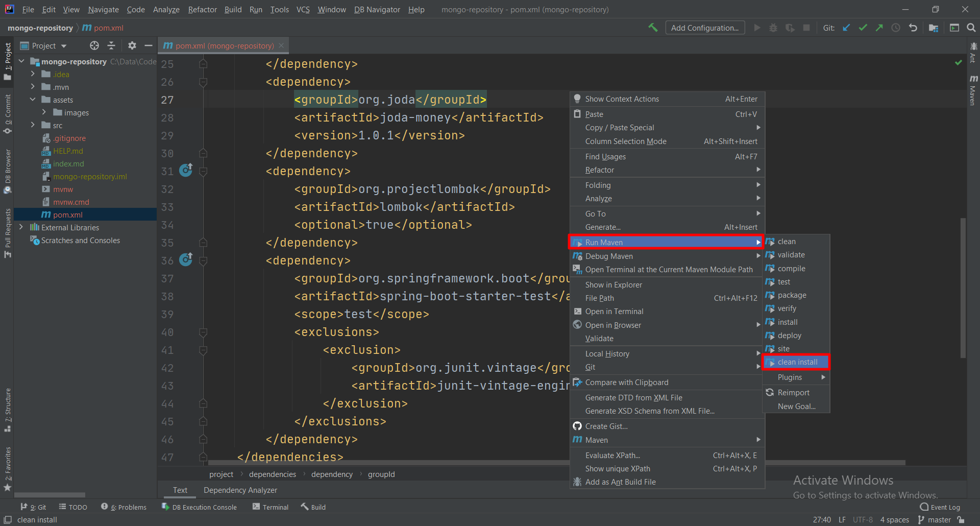Open DB Execution Console button
The image size is (980, 526).
pyautogui.click(x=199, y=507)
